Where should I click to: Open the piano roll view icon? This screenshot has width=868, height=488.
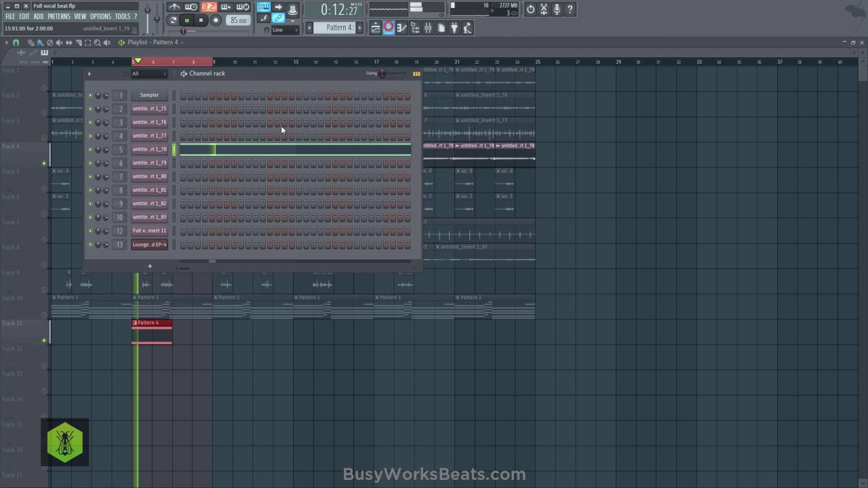(401, 28)
